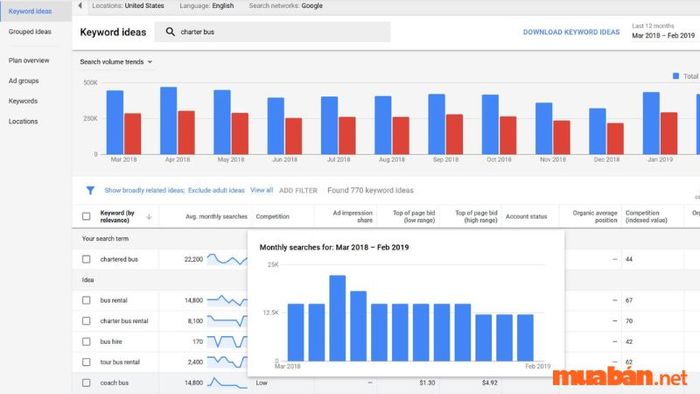Click the blue Apr 2018 bar in chart

click(168, 120)
